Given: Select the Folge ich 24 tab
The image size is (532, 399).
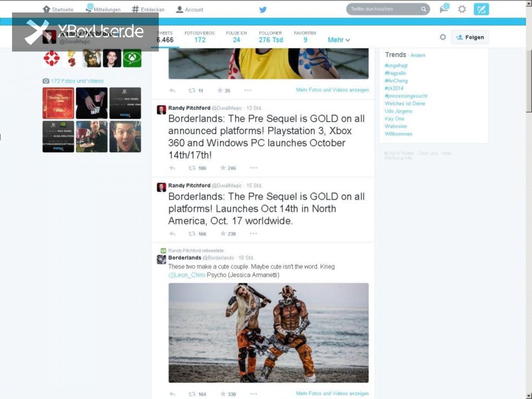Looking at the screenshot, I should (x=236, y=37).
